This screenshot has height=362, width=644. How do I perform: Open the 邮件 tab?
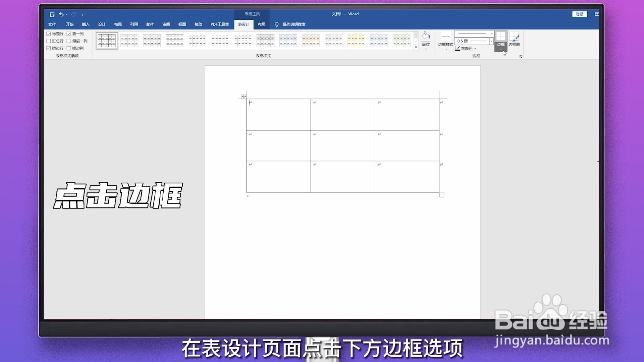(150, 24)
